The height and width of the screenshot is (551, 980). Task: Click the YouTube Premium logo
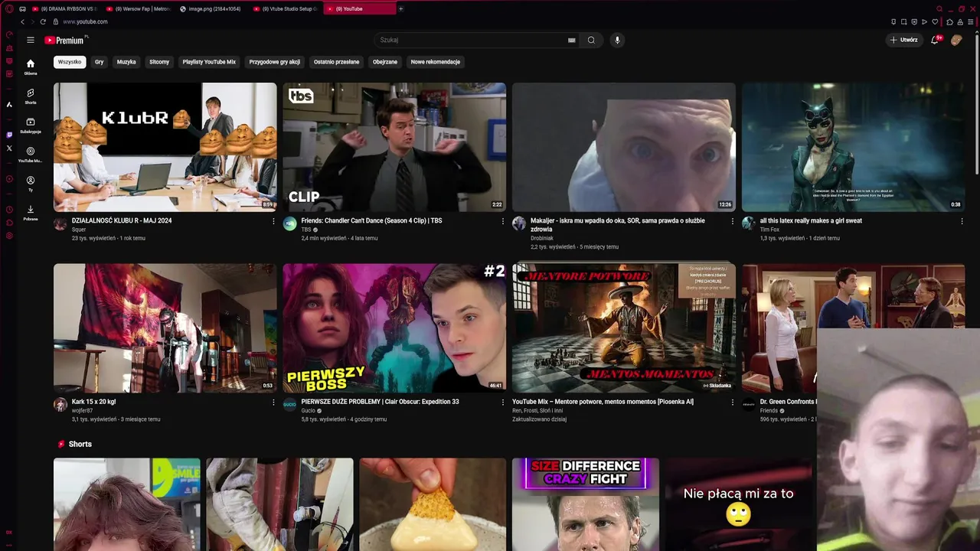66,40
